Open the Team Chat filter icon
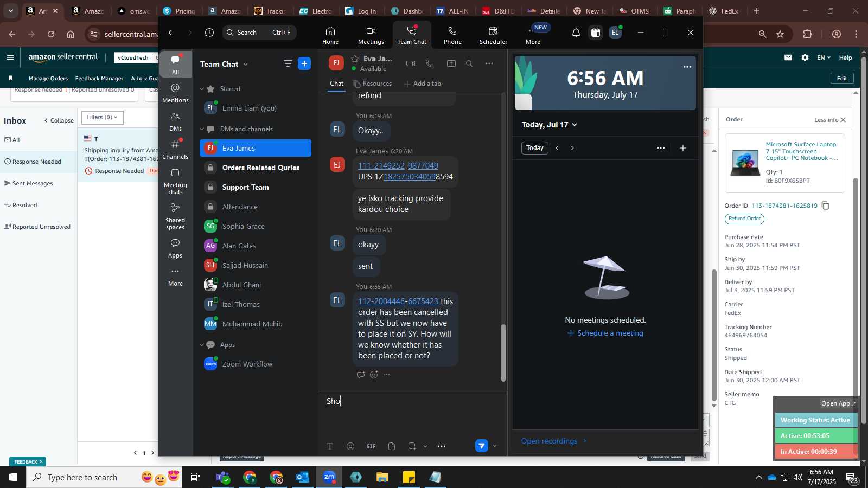 288,63
